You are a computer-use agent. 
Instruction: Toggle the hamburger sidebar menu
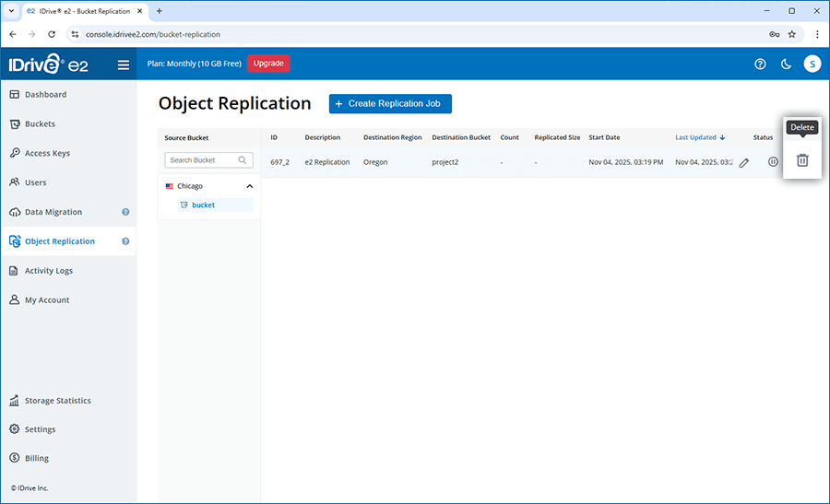[124, 64]
